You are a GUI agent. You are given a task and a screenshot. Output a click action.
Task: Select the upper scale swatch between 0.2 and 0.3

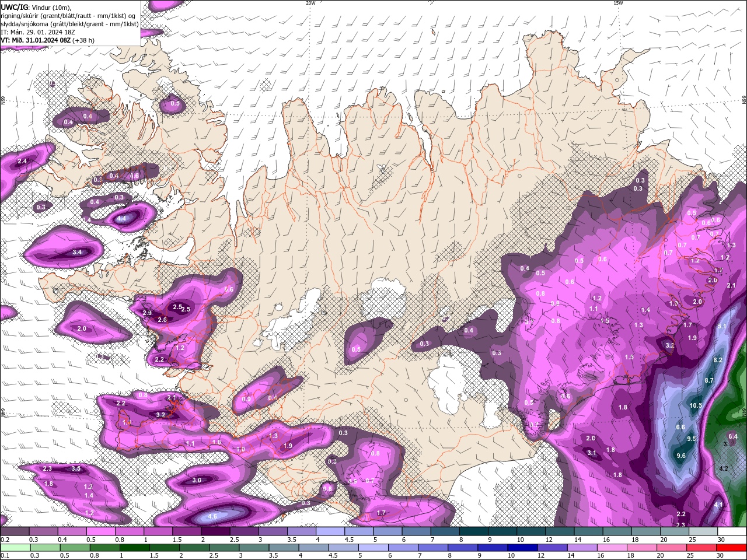[x=15, y=531]
